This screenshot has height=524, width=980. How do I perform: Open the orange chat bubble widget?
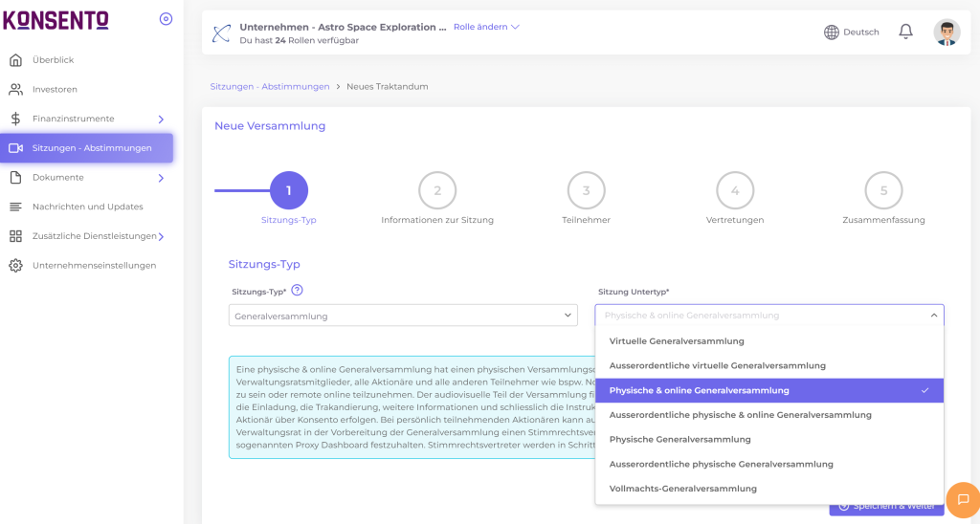tap(963, 499)
